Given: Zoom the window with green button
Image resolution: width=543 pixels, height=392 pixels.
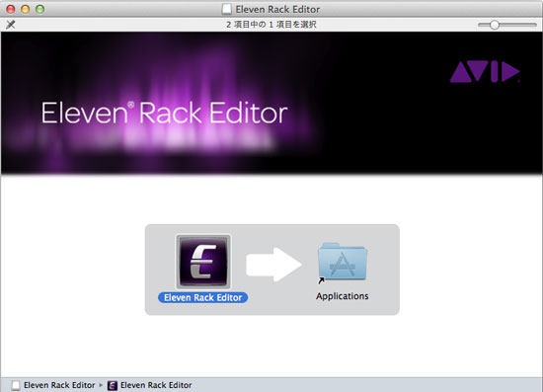Looking at the screenshot, I should (x=40, y=9).
